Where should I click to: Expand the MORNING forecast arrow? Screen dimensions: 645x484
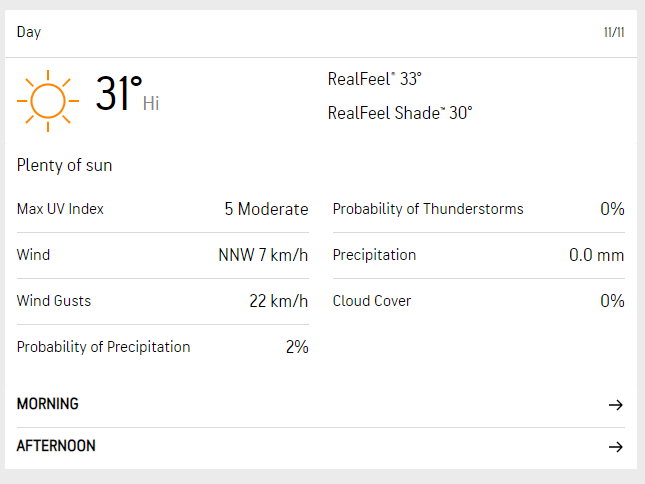[616, 405]
